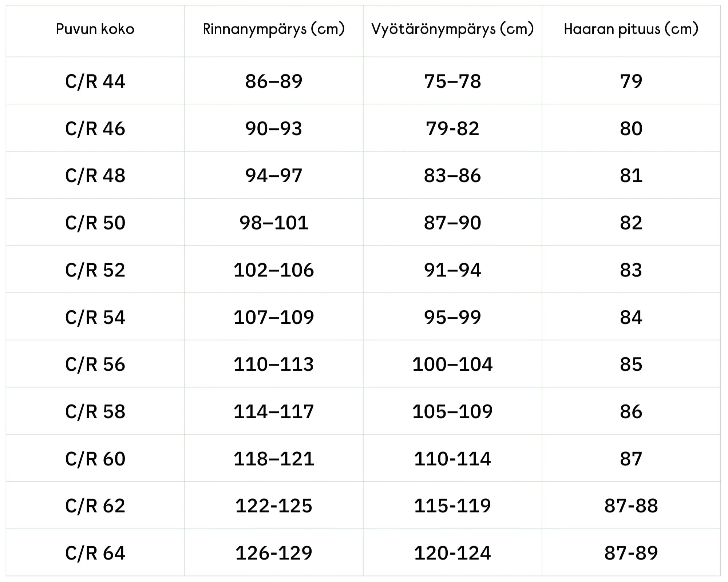Click chest value 126-129 for C/R 64
The height and width of the screenshot is (582, 728).
[x=274, y=553]
